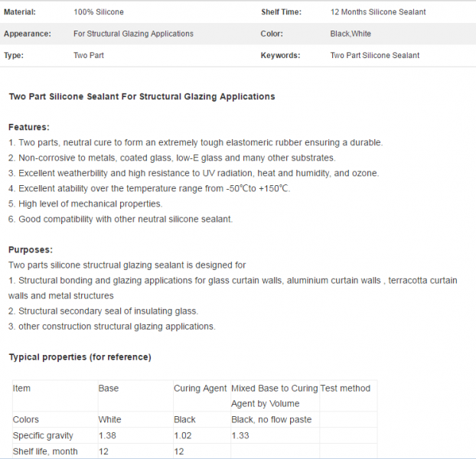Click the Material label

tap(20, 12)
